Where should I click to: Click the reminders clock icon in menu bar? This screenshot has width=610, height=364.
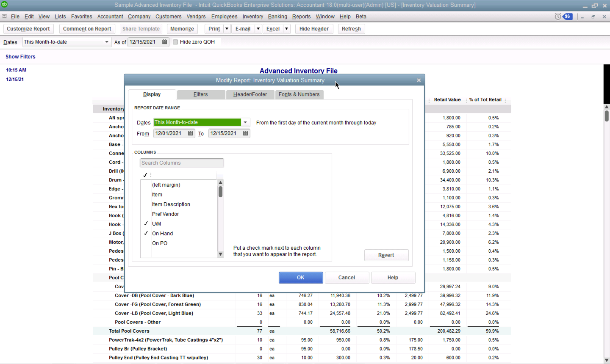(x=558, y=17)
